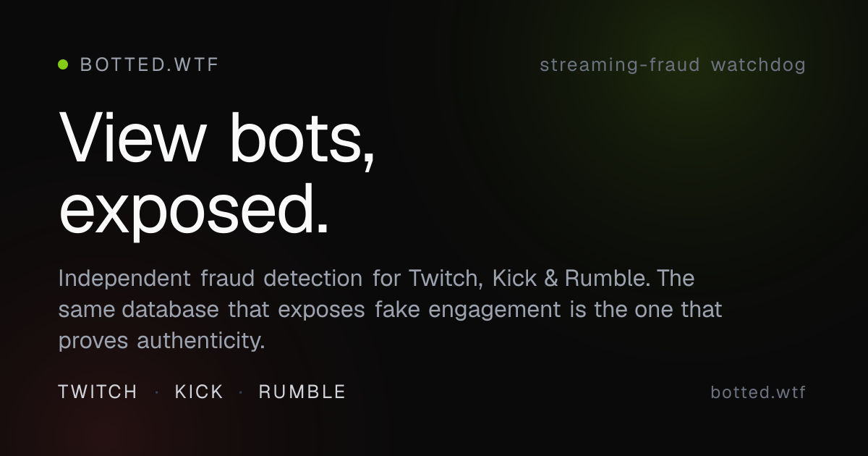868x456 pixels.
Task: Select the KICK platform label
Action: tap(200, 392)
